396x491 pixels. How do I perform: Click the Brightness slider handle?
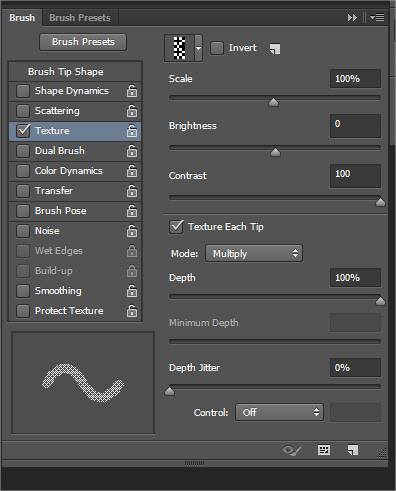(x=275, y=152)
